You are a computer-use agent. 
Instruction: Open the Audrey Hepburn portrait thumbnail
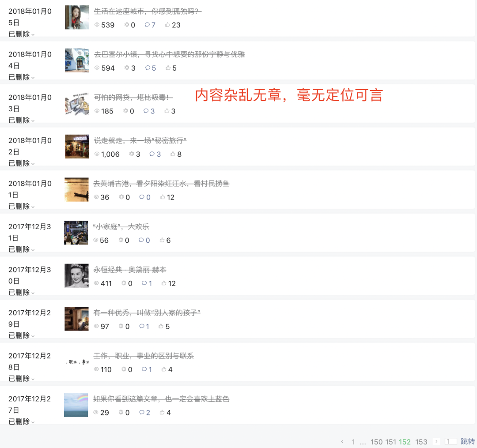coord(77,276)
